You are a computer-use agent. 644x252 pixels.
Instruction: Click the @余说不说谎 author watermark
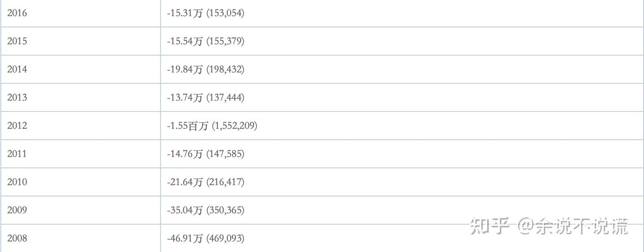pyautogui.click(x=572, y=226)
